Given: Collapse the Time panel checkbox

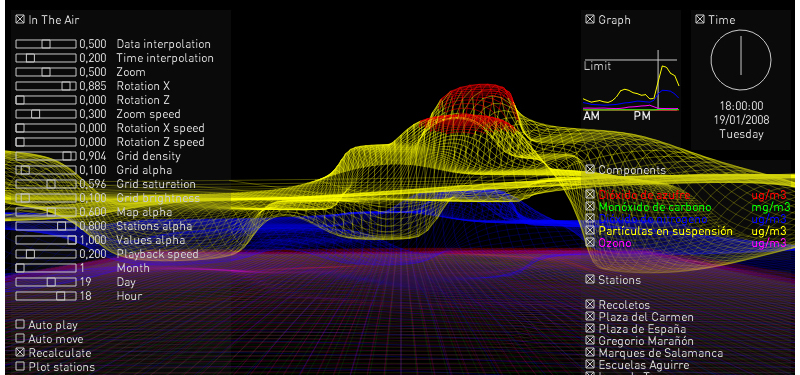Looking at the screenshot, I should pyautogui.click(x=699, y=19).
